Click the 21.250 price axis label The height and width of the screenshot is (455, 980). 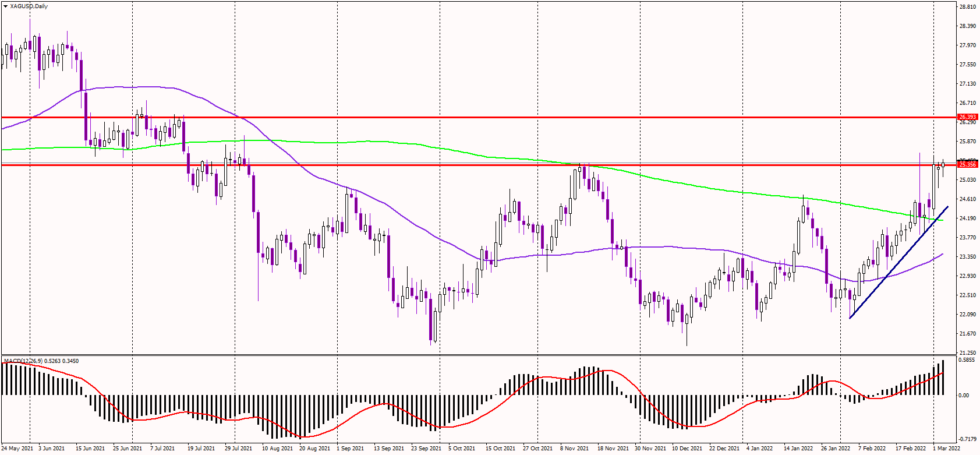pos(967,353)
